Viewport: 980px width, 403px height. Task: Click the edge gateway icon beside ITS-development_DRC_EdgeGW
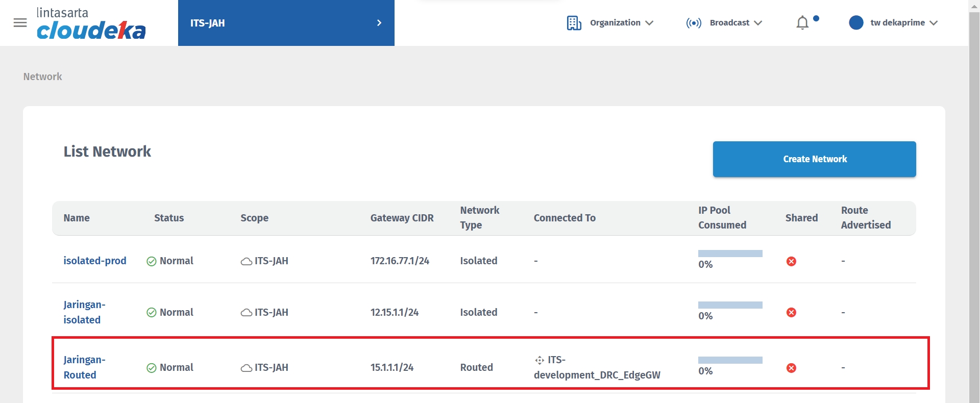tap(540, 360)
